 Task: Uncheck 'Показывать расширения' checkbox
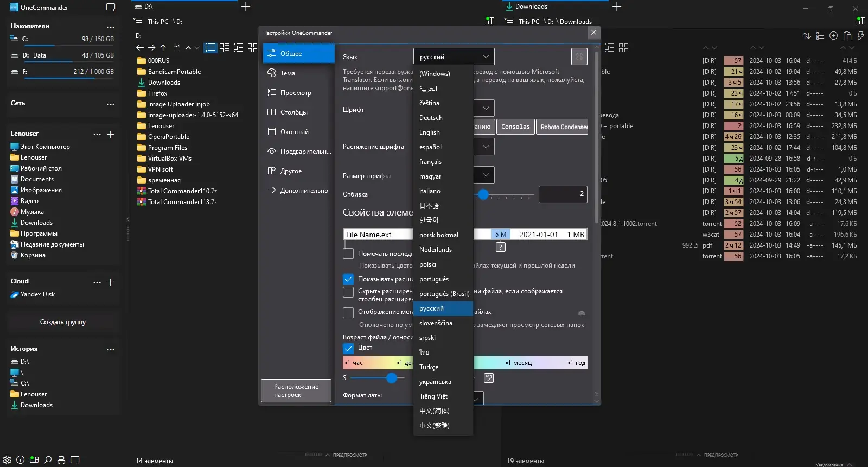[x=348, y=279]
